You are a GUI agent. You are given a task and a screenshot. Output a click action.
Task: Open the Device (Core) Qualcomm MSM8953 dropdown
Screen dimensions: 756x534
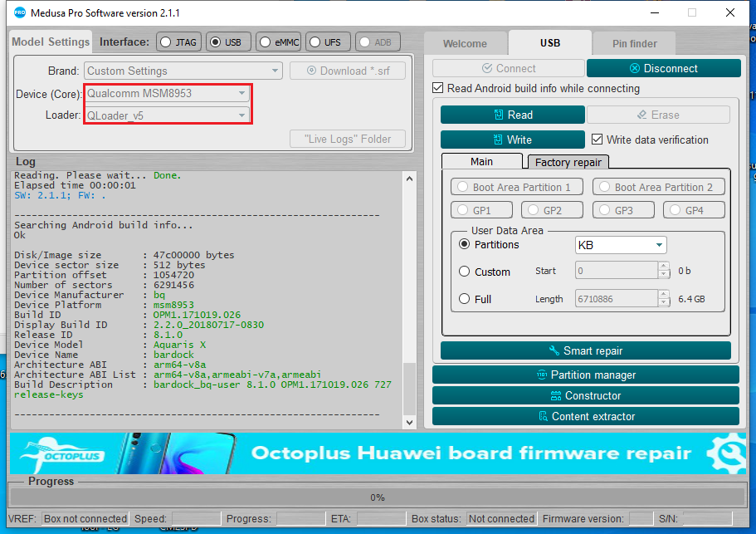click(x=167, y=93)
